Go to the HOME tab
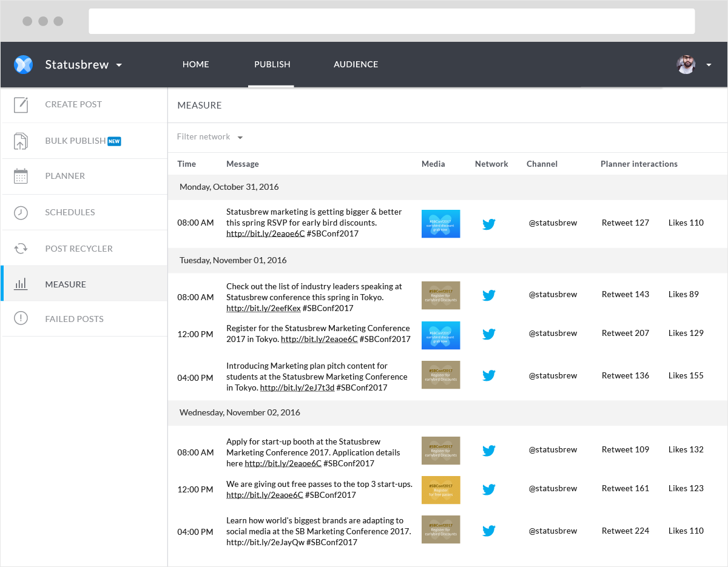728x567 pixels. coord(196,64)
